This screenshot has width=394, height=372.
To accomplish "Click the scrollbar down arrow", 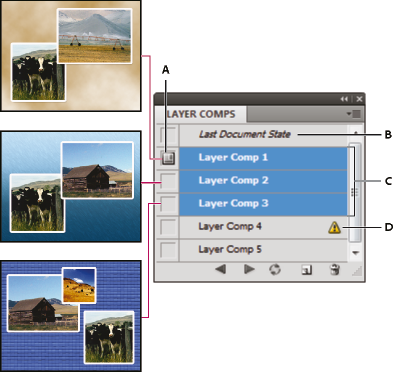I will coord(355,253).
